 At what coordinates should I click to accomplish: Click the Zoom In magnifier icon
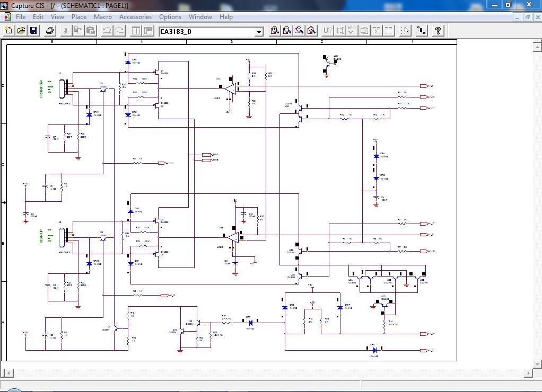(275, 31)
